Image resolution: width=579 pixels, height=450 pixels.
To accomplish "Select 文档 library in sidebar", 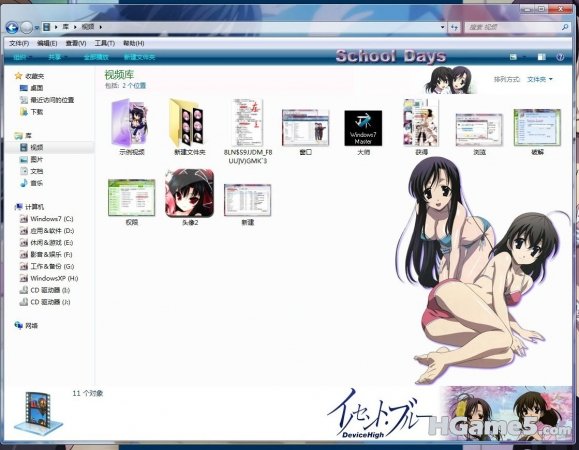I will coord(32,171).
